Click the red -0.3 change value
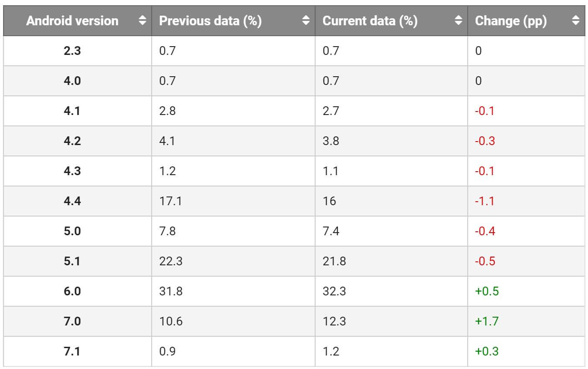Viewport: 588px width, 369px height. (485, 141)
